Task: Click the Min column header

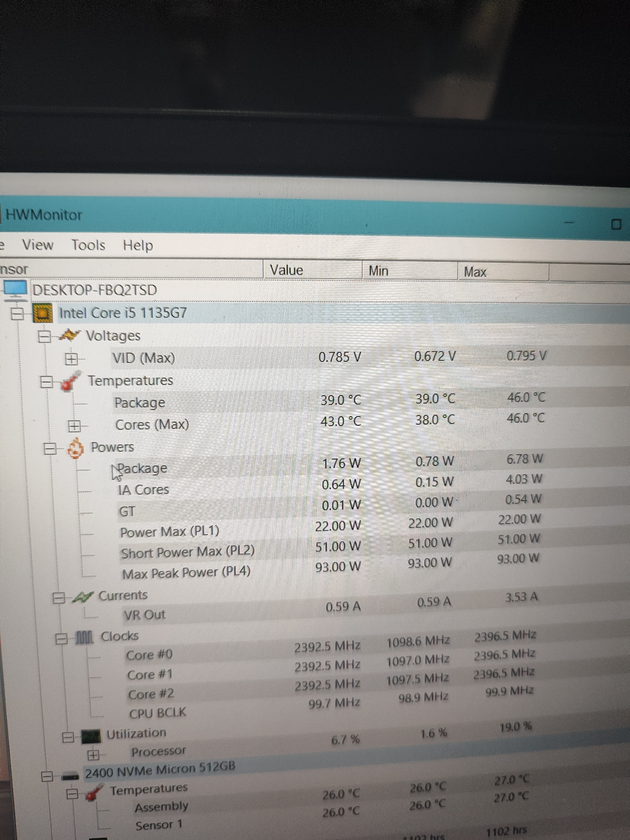Action: [409, 271]
